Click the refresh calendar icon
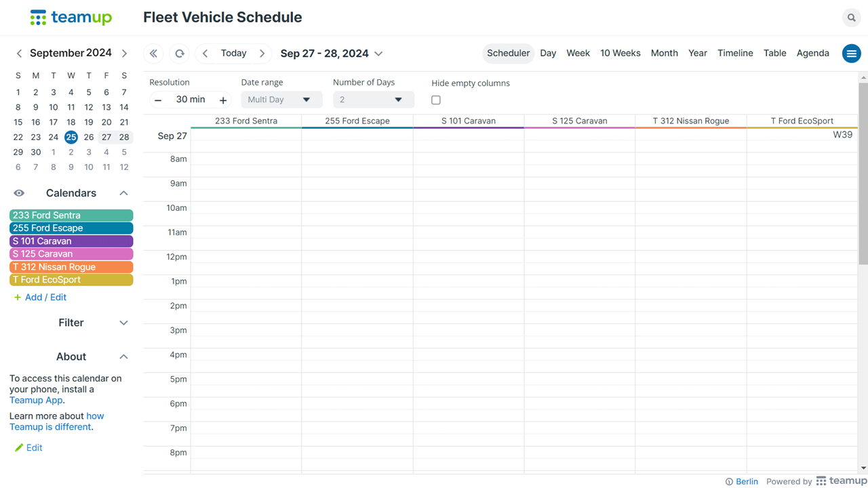Image resolution: width=868 pixels, height=488 pixels. 180,54
